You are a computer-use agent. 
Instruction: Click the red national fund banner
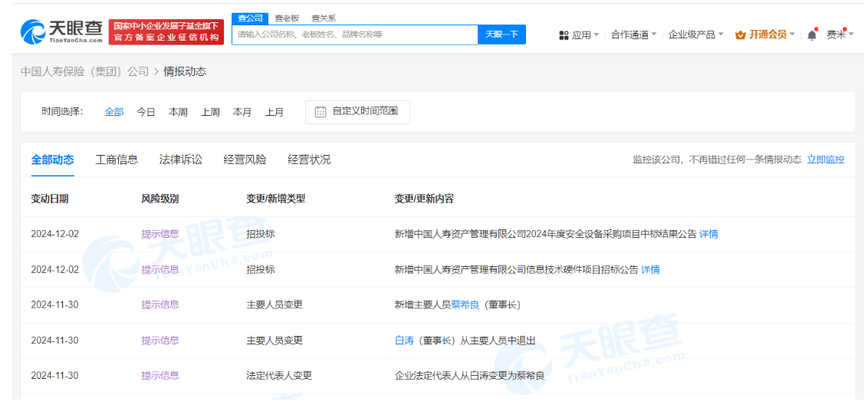pyautogui.click(x=166, y=31)
